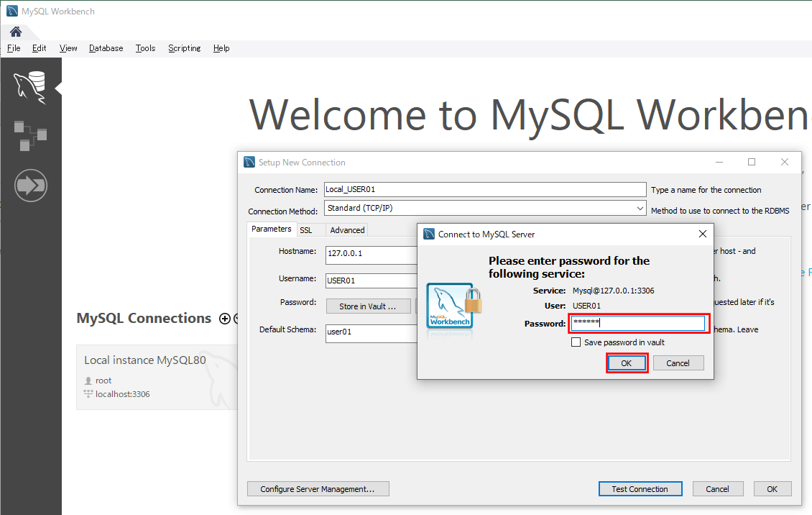Open the Models sidebar icon
This screenshot has width=812, height=515.
click(x=30, y=135)
